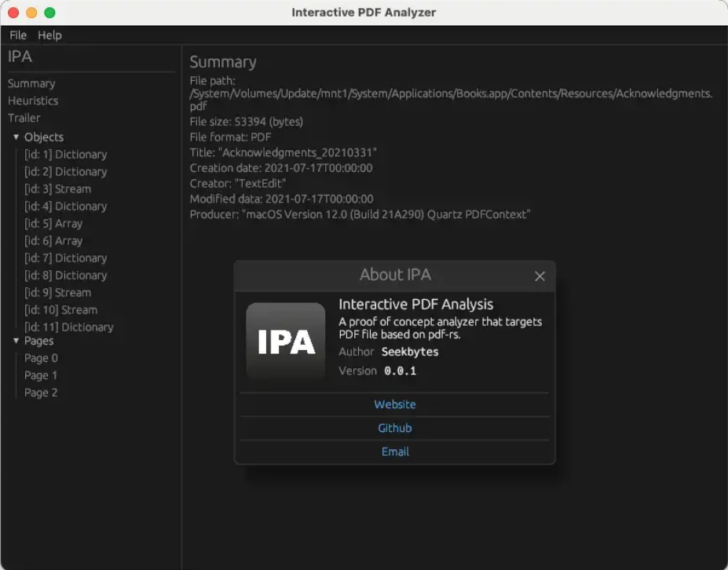Screen dimensions: 728x570
Task: Close the About IPA dialog
Action: point(540,276)
